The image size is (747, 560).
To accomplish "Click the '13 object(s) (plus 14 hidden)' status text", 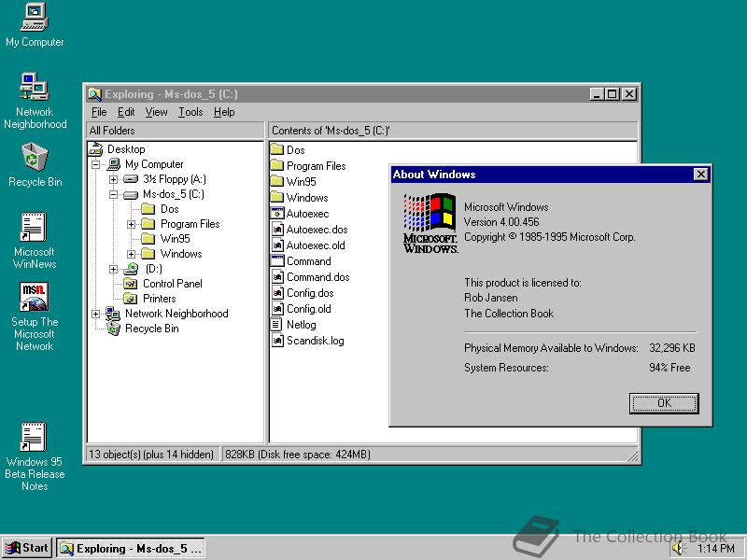I will click(151, 455).
